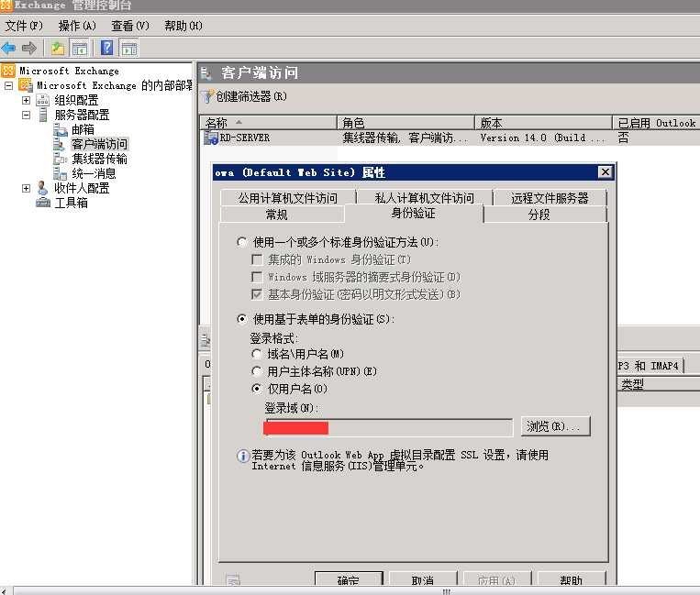The height and width of the screenshot is (595, 700).
Task: Click the 客户端访问 tree icon
Action: point(59,144)
